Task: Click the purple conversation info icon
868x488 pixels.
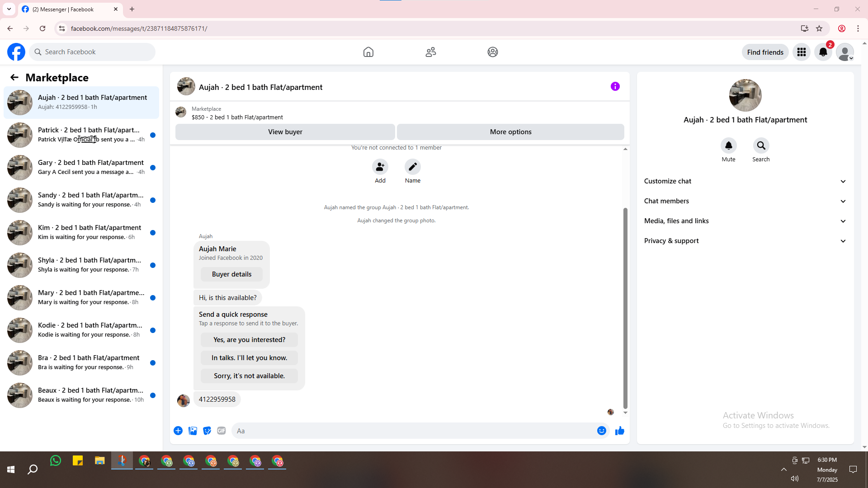Action: click(615, 86)
